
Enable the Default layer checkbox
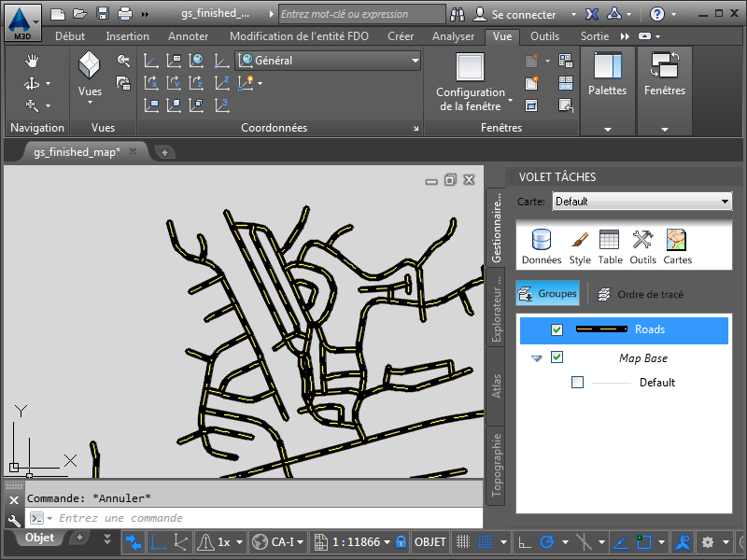click(x=577, y=383)
